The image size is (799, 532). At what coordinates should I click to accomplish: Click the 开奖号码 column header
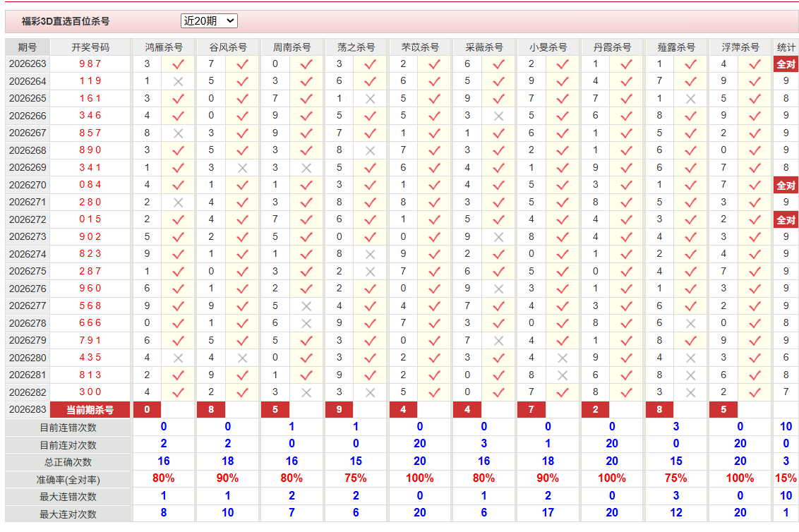tap(90, 47)
